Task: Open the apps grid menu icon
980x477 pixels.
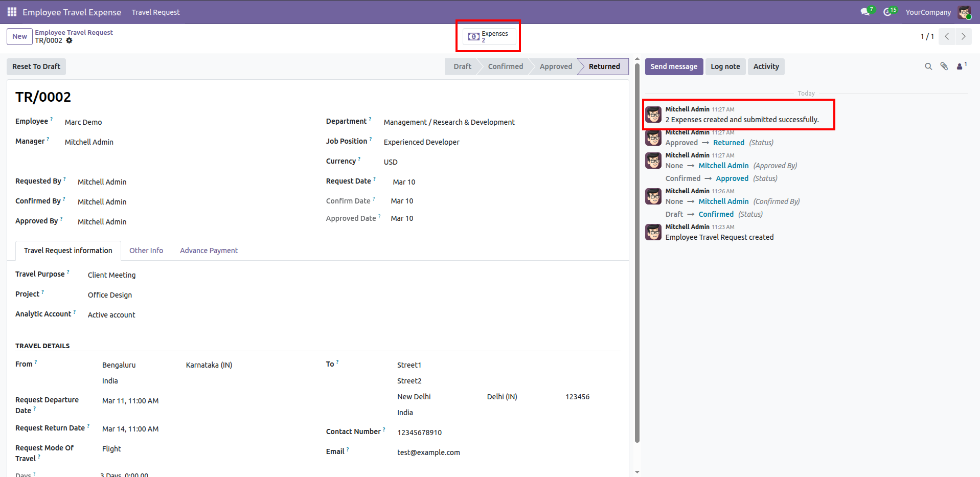Action: click(x=12, y=12)
